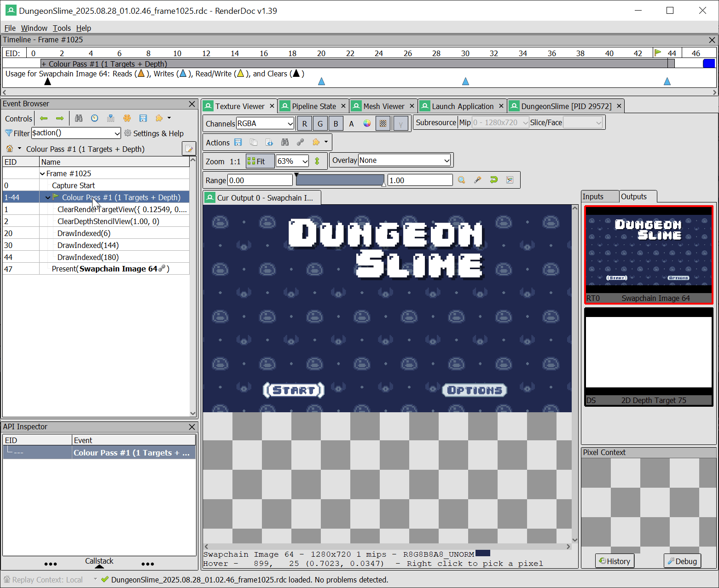The height and width of the screenshot is (588, 719).
Task: Save the texture using the floppy disk icon
Action: [x=238, y=142]
